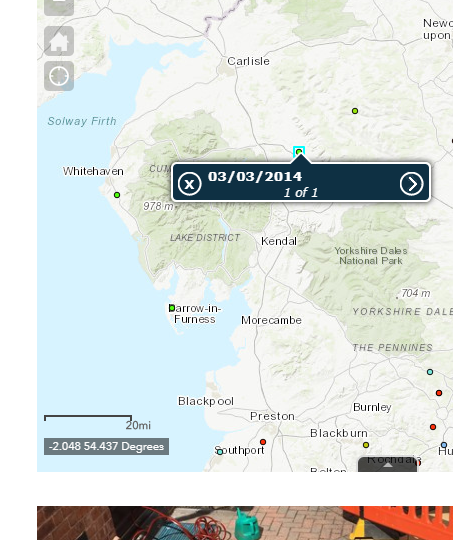
Task: Click the popup's 1 of 1 counter
Action: coord(300,193)
